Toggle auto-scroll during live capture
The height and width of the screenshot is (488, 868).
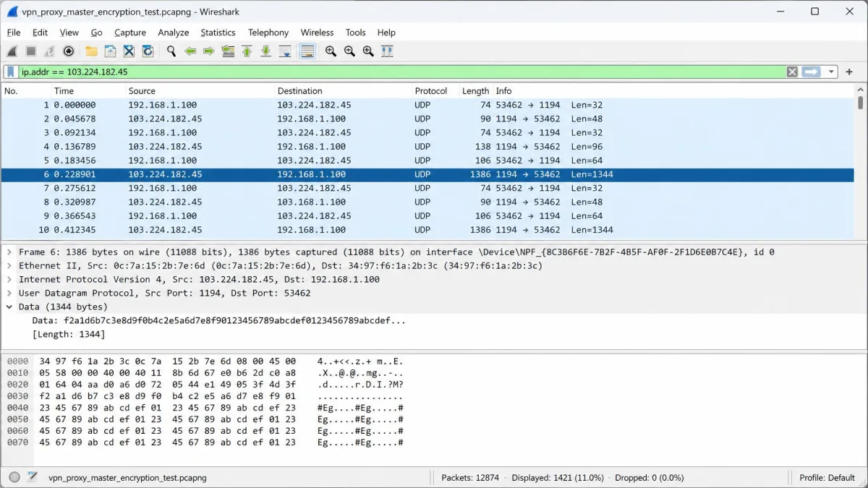[x=284, y=51]
